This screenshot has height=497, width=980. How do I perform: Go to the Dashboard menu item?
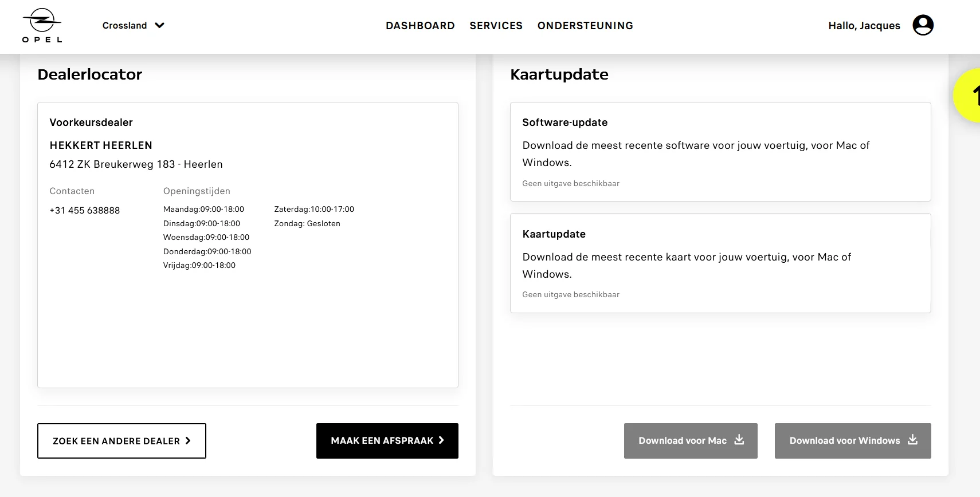tap(420, 26)
